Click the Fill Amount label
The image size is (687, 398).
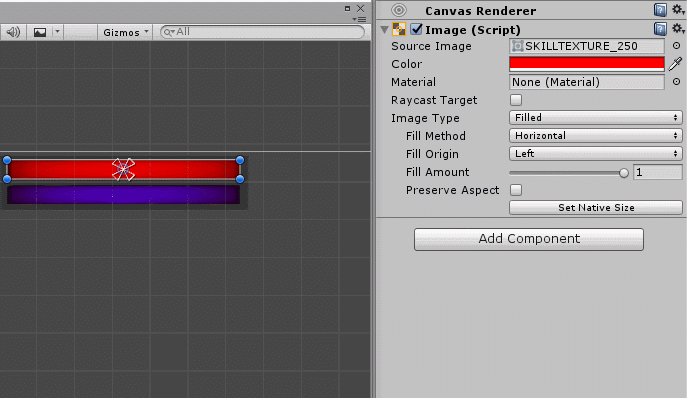coord(437,172)
